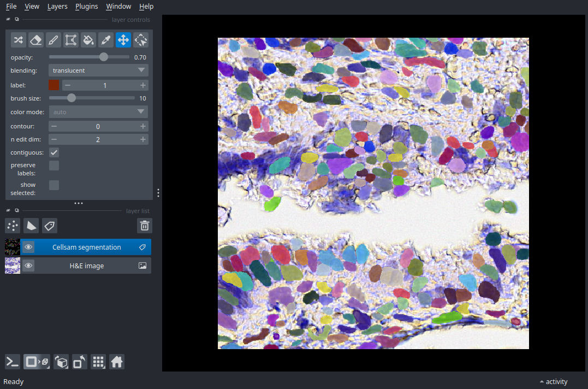588x389 pixels.
Task: Pick the color picker eyedropper tool
Action: [x=106, y=39]
